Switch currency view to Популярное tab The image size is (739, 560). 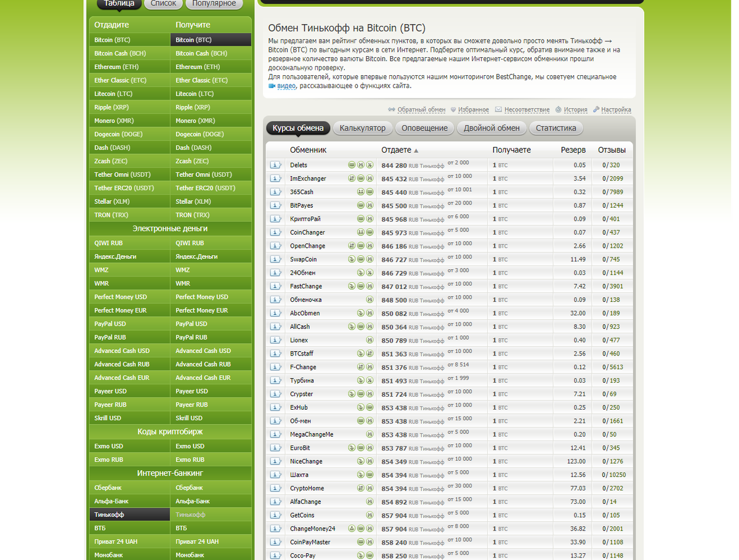tap(214, 4)
